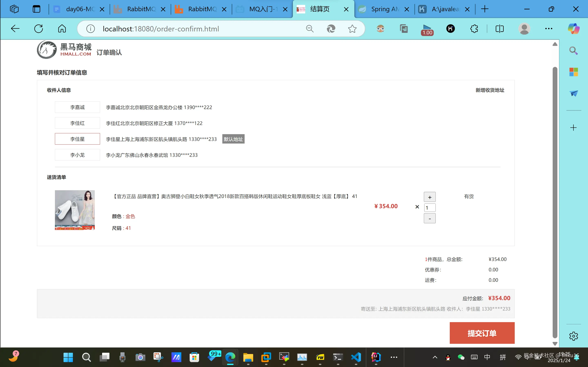This screenshot has width=588, height=367.
Task: Show hidden system tray icons chevron
Action: [435, 357]
